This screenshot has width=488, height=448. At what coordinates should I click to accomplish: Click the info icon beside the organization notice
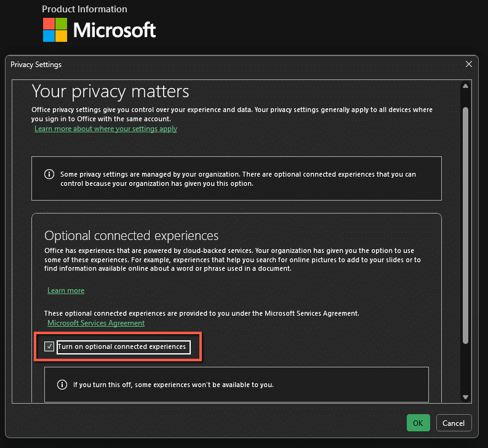coord(49,174)
